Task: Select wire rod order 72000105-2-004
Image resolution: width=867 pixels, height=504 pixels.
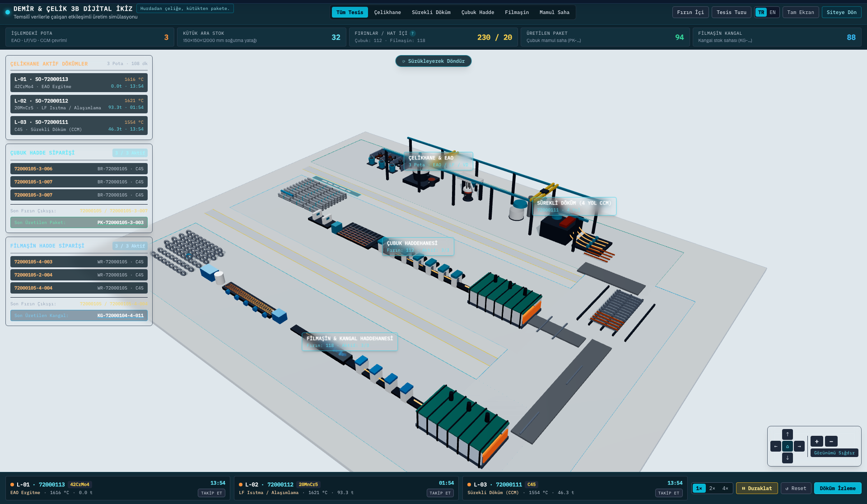Action: (x=79, y=275)
